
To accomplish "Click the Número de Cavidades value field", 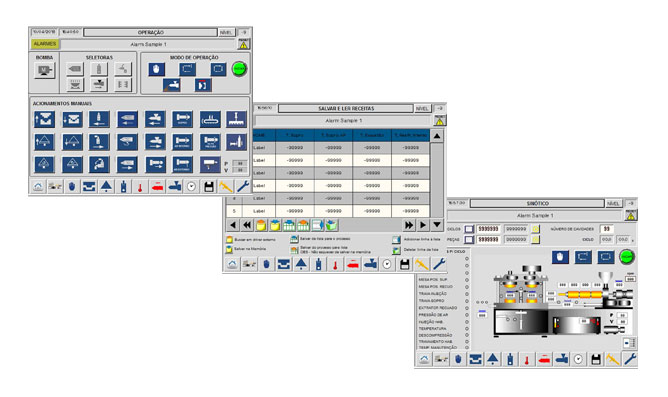I will coord(607,229).
